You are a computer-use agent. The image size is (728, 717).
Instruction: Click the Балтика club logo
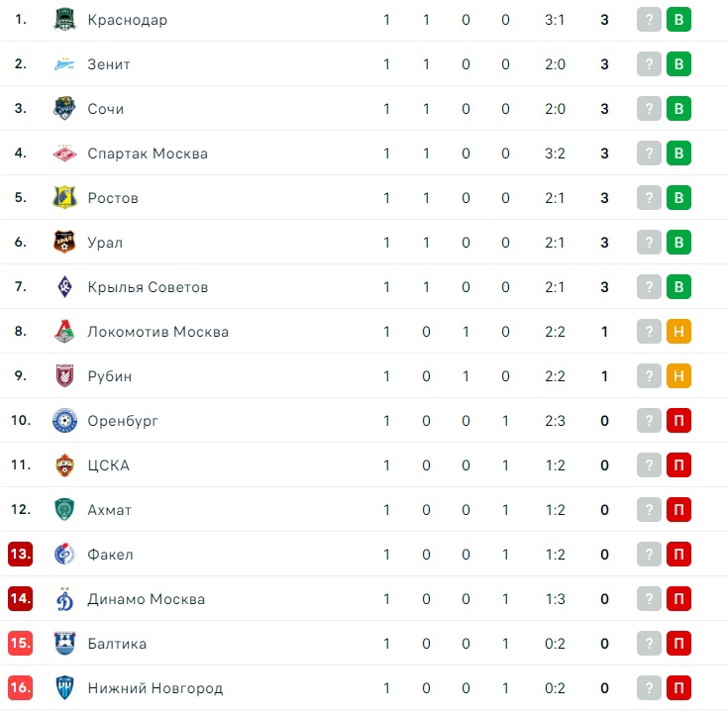click(64, 644)
